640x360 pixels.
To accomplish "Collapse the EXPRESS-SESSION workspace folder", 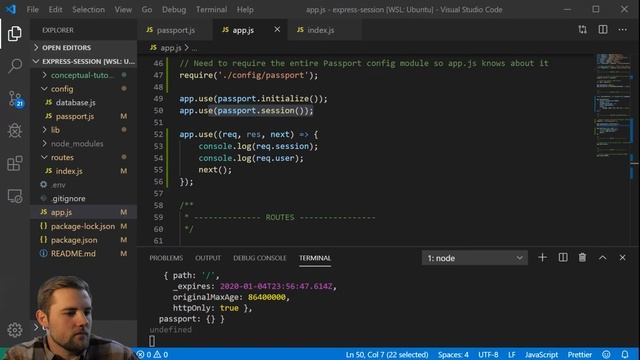I will 84,61.
